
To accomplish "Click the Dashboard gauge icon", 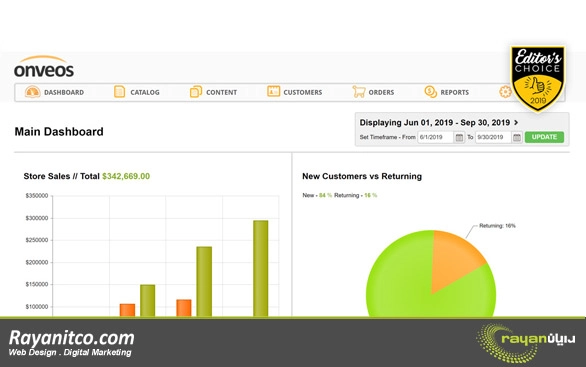I will 33,92.
